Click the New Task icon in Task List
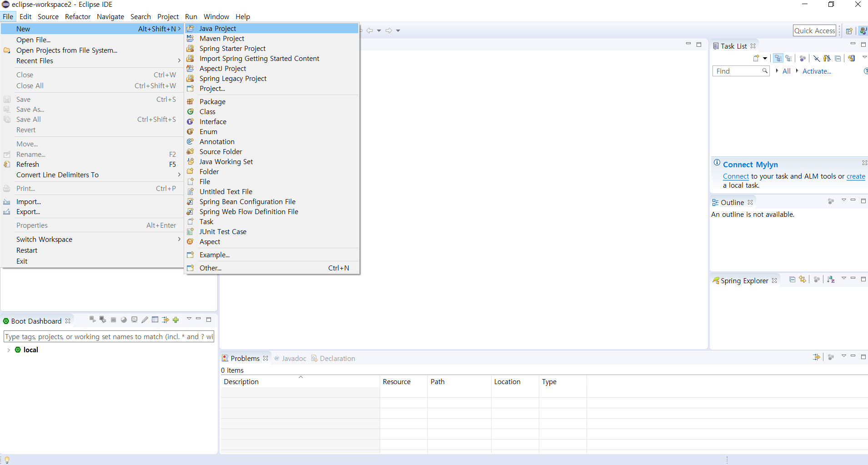Viewport: 868px width, 465px height. point(756,58)
